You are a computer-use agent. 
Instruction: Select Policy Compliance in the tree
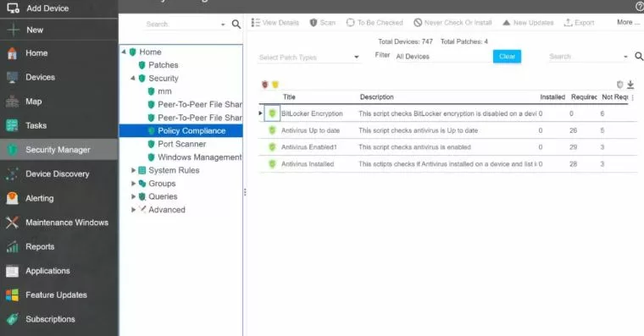click(x=181, y=131)
